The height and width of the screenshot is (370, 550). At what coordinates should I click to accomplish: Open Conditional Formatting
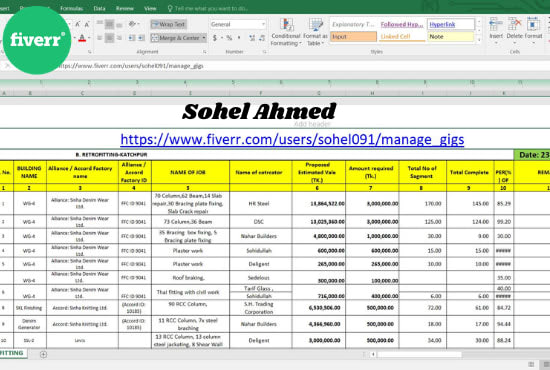point(286,32)
